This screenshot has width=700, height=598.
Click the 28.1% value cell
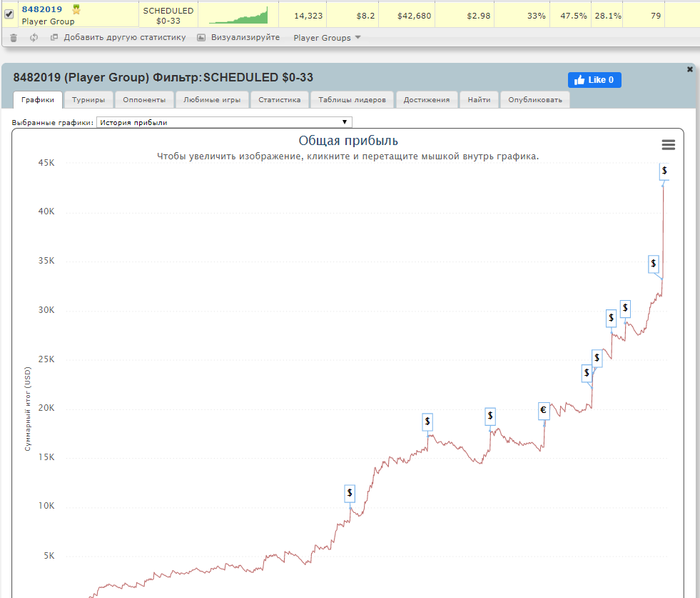607,16
